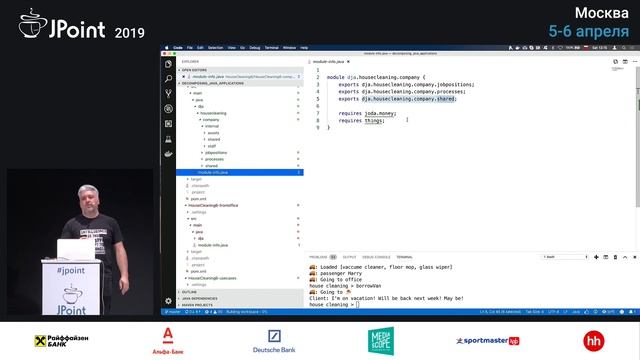Open the Selection menu
This screenshot has height=360, width=640.
pos(216,48)
